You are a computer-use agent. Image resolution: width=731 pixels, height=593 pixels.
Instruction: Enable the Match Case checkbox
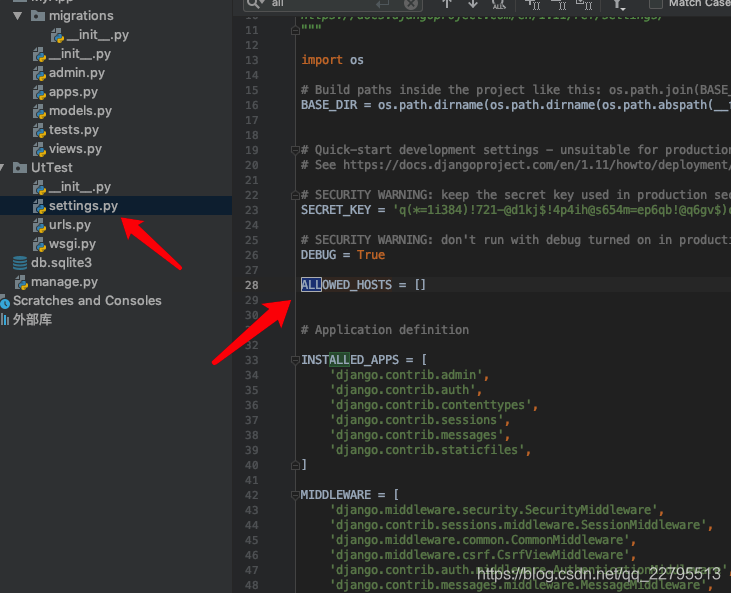[655, 4]
